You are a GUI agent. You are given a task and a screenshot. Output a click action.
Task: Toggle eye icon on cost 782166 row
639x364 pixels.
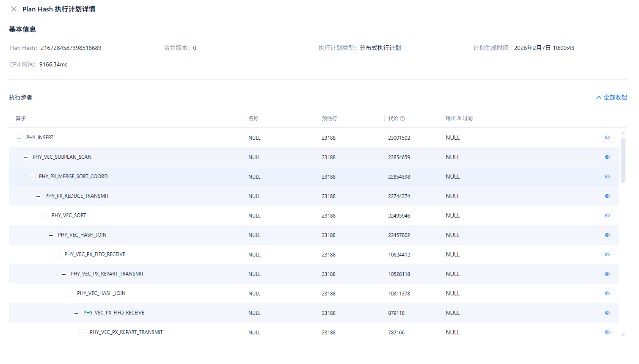pyautogui.click(x=607, y=332)
